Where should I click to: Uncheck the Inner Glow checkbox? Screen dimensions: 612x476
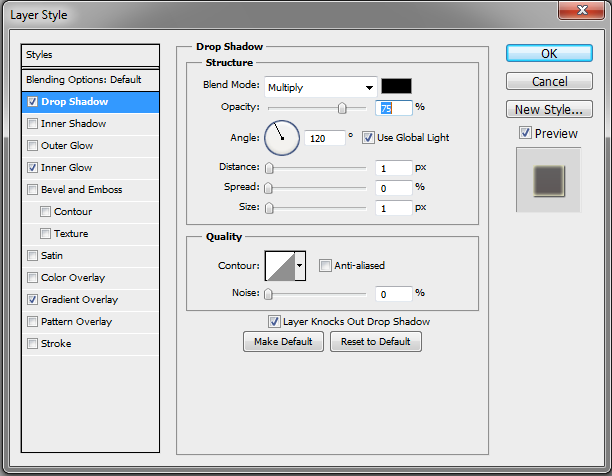click(32, 168)
